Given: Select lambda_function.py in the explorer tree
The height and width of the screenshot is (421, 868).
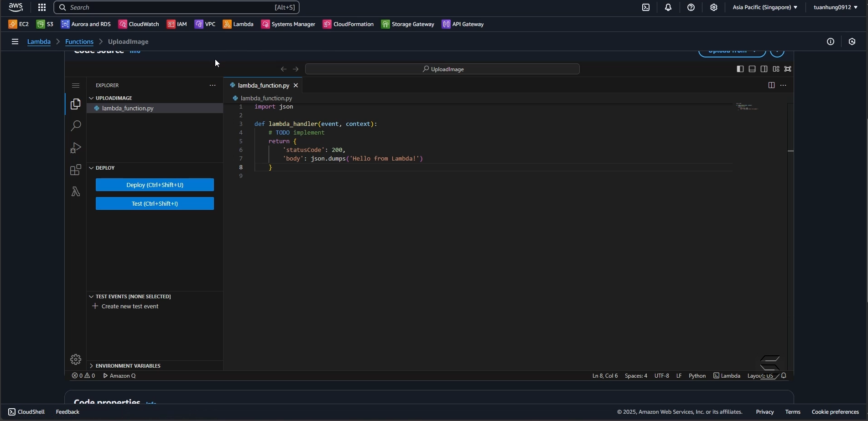Looking at the screenshot, I should 155,108.
